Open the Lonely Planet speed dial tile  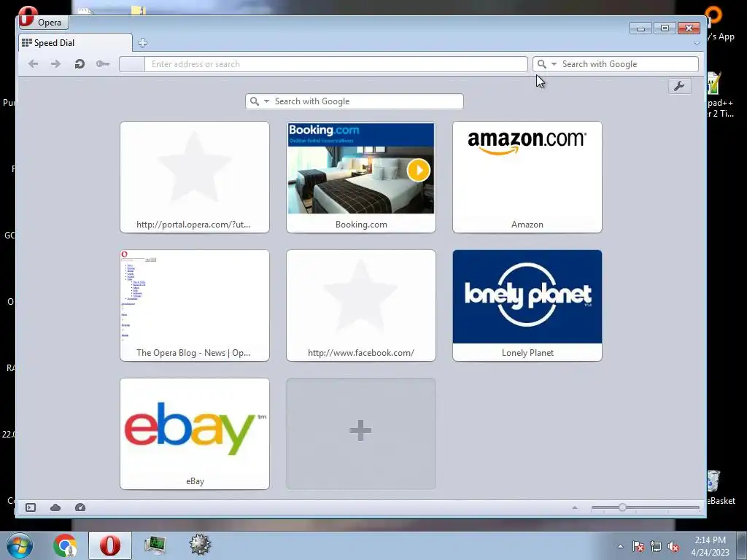click(x=527, y=306)
